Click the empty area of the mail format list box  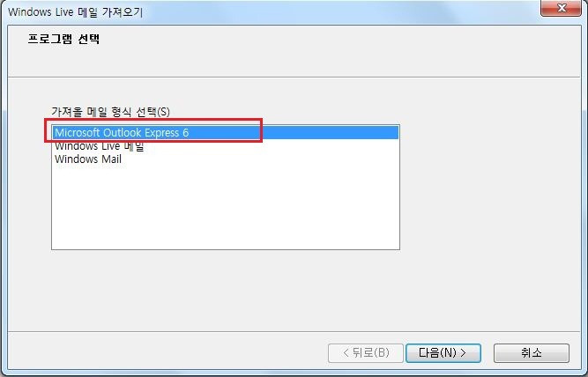click(x=225, y=206)
